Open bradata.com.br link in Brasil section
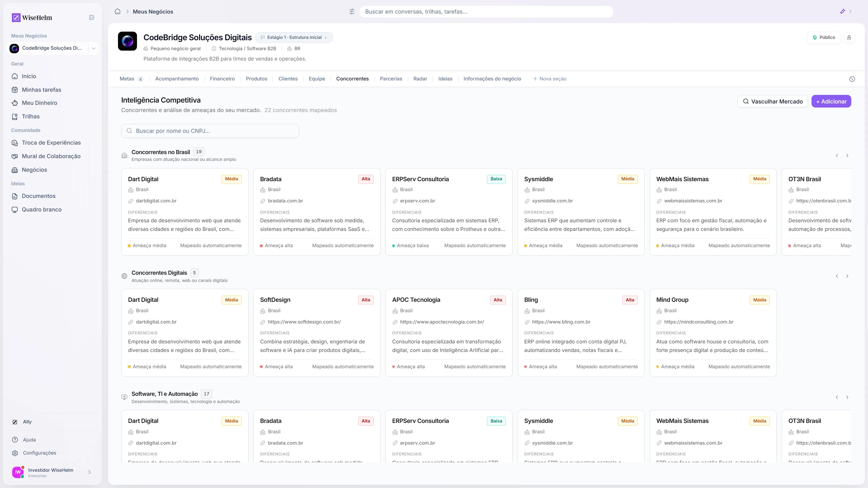The image size is (868, 488). (x=285, y=201)
